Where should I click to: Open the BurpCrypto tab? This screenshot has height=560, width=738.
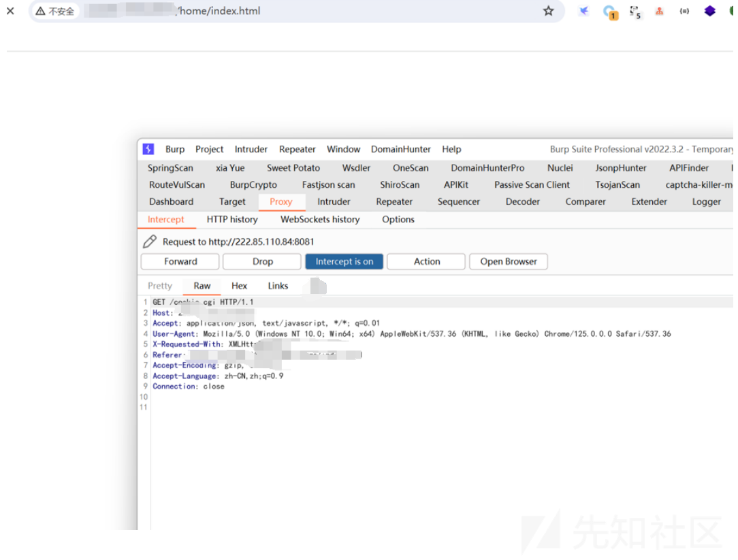tap(253, 185)
